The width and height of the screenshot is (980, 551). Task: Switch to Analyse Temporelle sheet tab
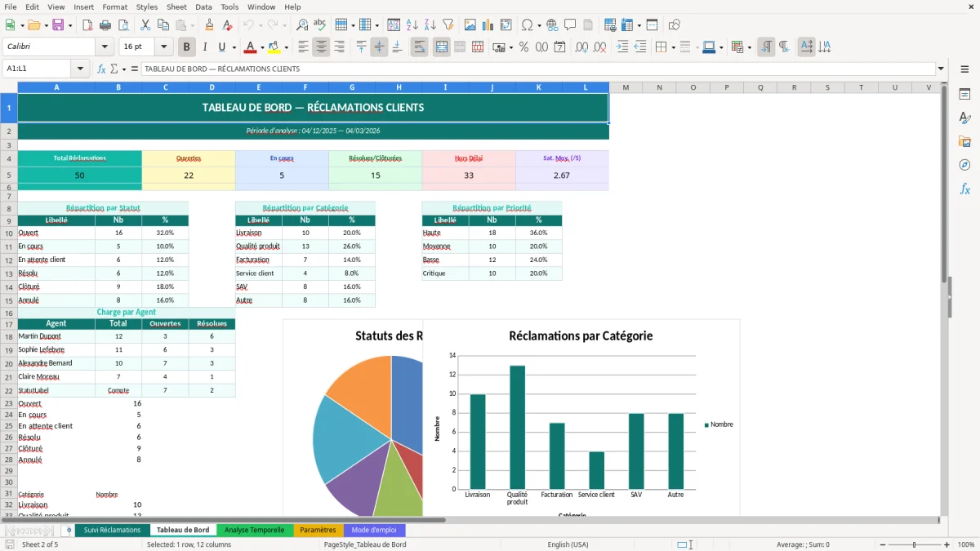255,531
